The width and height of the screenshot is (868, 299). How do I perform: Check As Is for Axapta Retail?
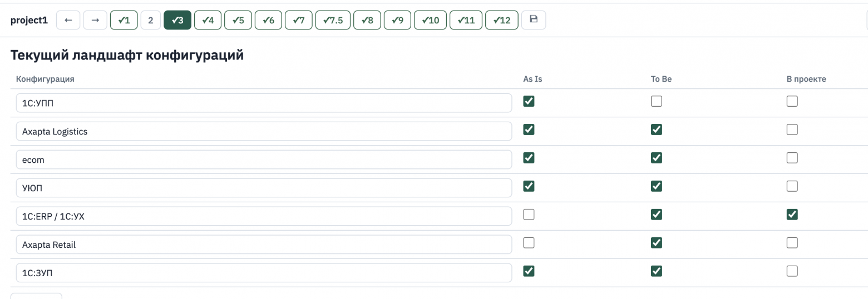[529, 243]
